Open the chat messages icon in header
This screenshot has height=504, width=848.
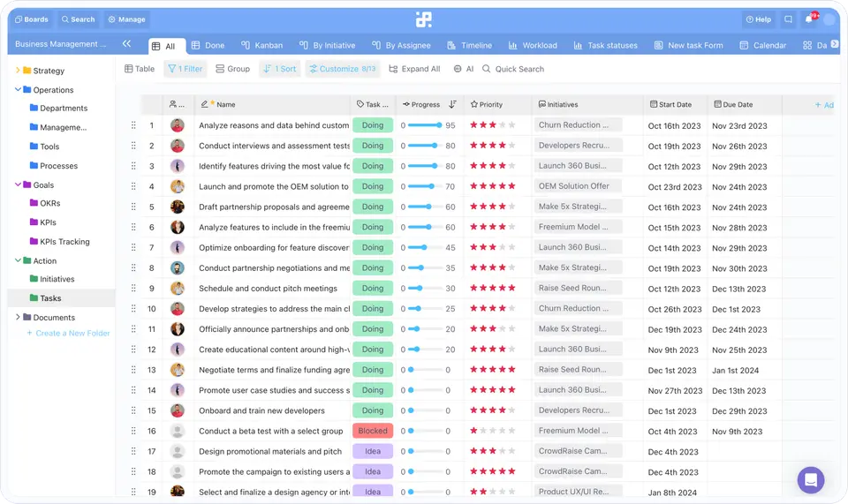tap(789, 19)
